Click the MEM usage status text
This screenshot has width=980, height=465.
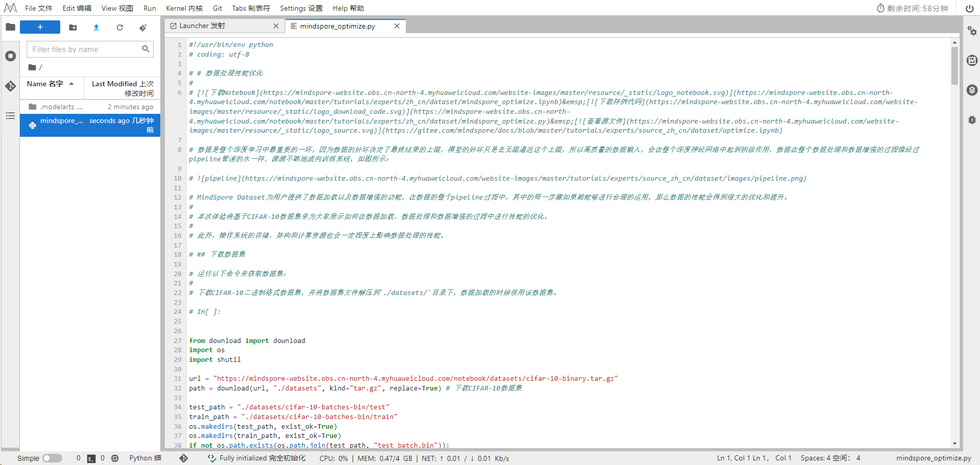click(385, 458)
